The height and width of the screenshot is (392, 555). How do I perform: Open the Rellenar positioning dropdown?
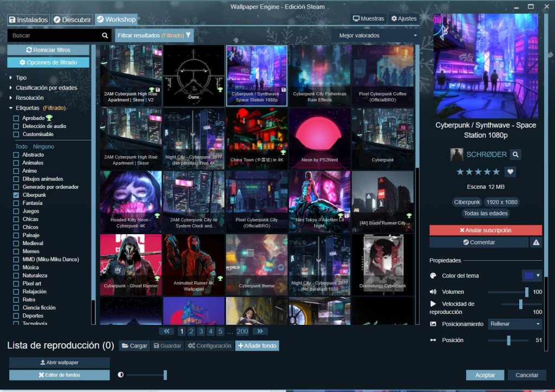(x=515, y=324)
